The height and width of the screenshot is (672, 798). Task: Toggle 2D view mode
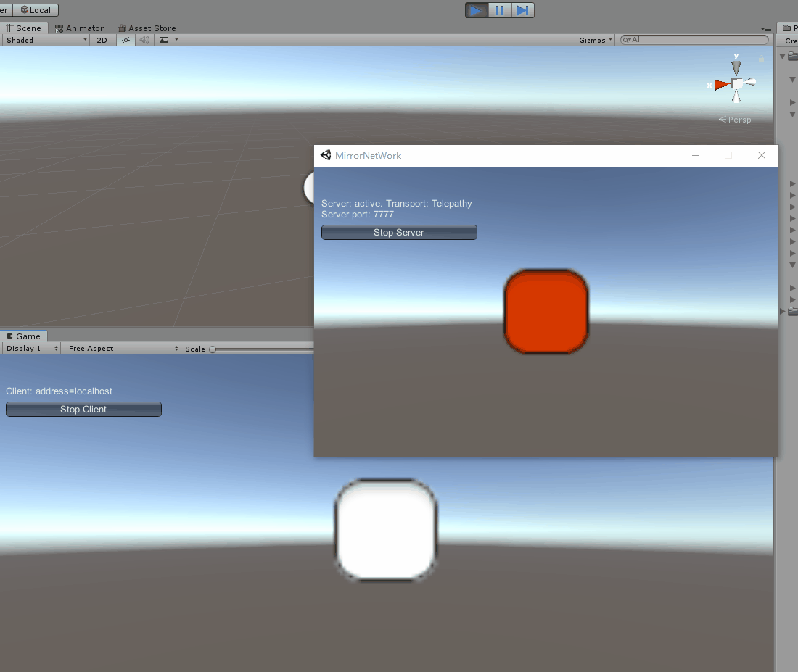coord(102,40)
